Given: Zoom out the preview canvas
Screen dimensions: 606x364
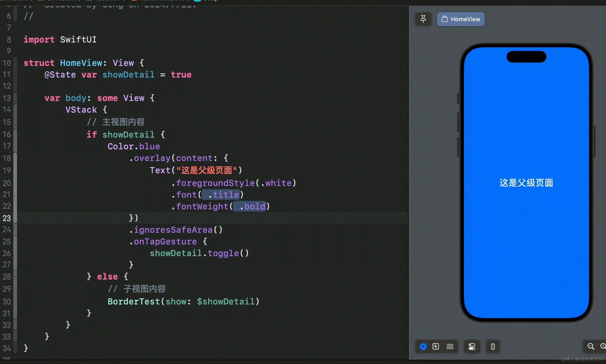Looking at the screenshot, I should pyautogui.click(x=591, y=346).
